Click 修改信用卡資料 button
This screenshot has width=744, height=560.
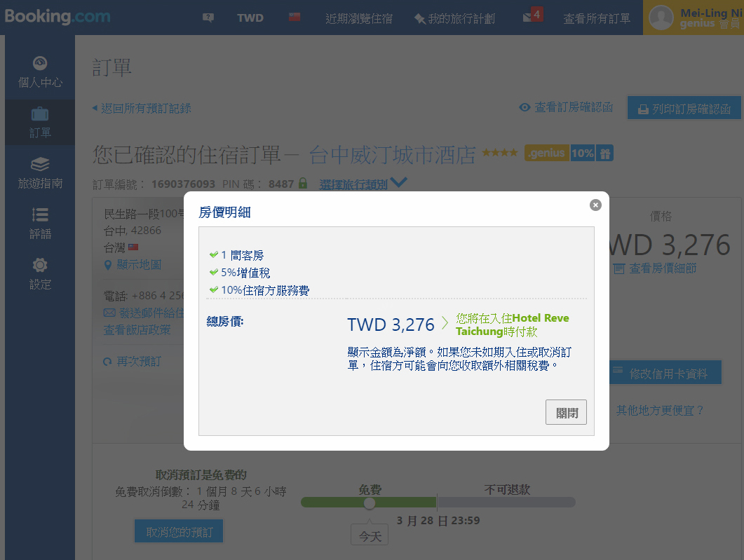[x=665, y=373]
